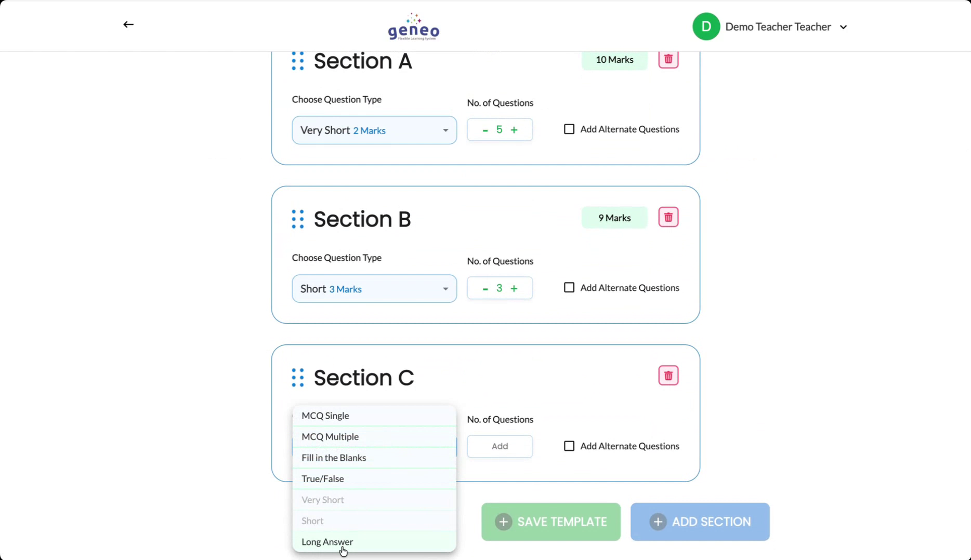The width and height of the screenshot is (971, 560).
Task: Grab Section B drag handle
Action: point(298,219)
